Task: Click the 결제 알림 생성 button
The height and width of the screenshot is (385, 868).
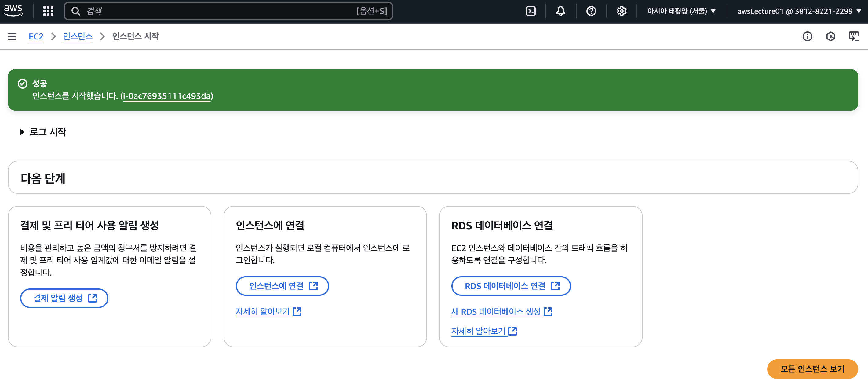Action: tap(64, 298)
